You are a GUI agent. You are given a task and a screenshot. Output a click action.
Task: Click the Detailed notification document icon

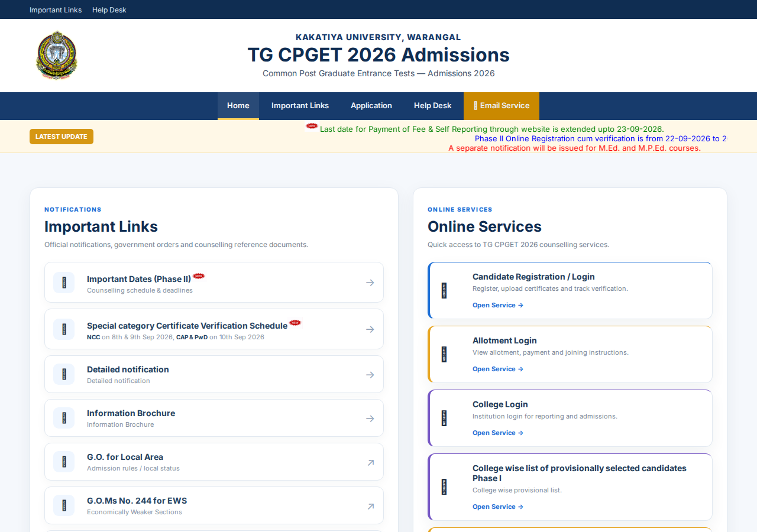tap(64, 374)
